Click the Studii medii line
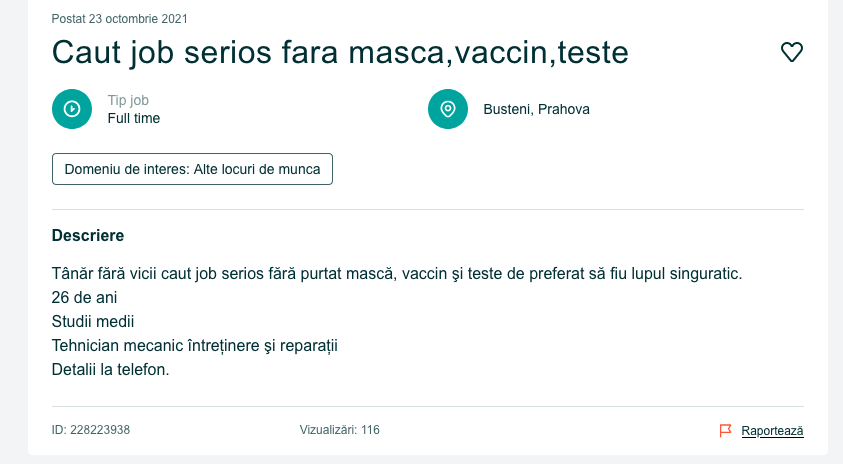 [x=93, y=322]
